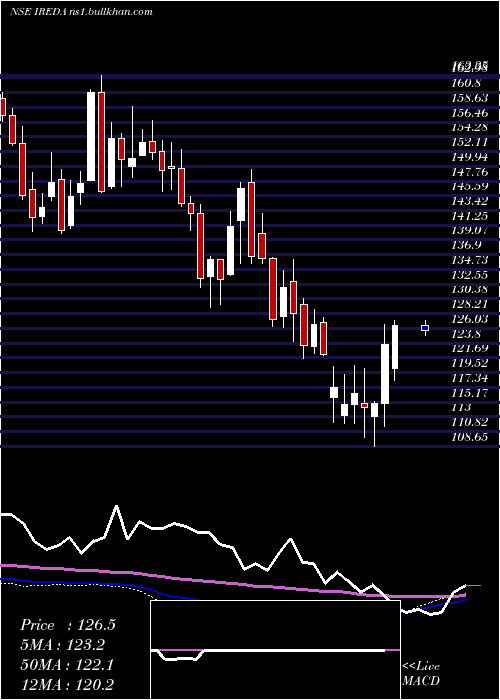Viewport: 500px width, 700px height.
Task: Select the 121.69 price label
Action: [x=469, y=348]
